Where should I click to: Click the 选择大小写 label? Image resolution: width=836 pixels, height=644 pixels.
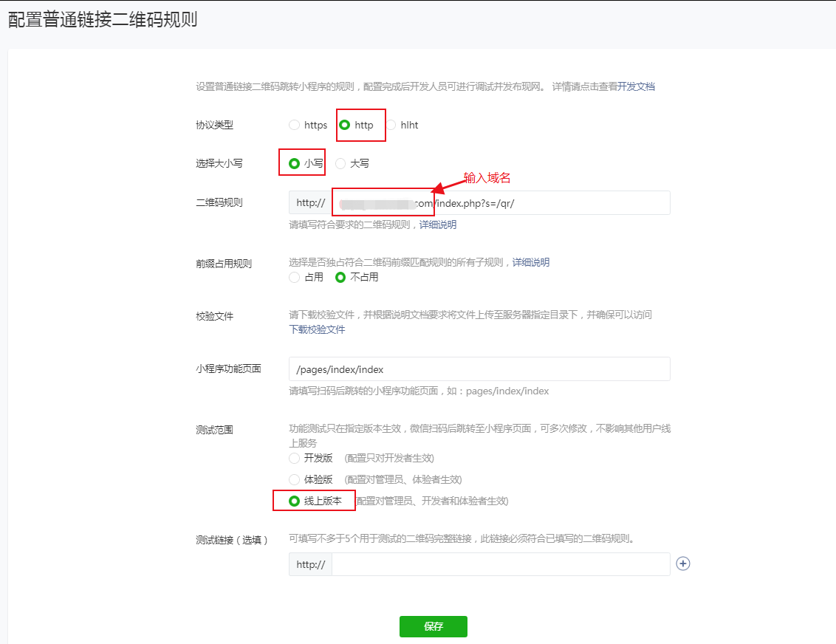(219, 163)
